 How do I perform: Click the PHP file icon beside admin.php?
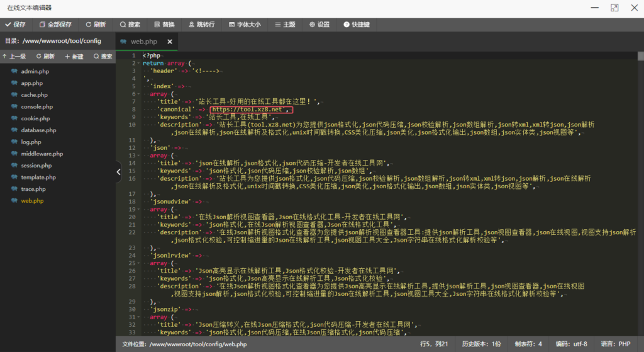click(x=14, y=71)
